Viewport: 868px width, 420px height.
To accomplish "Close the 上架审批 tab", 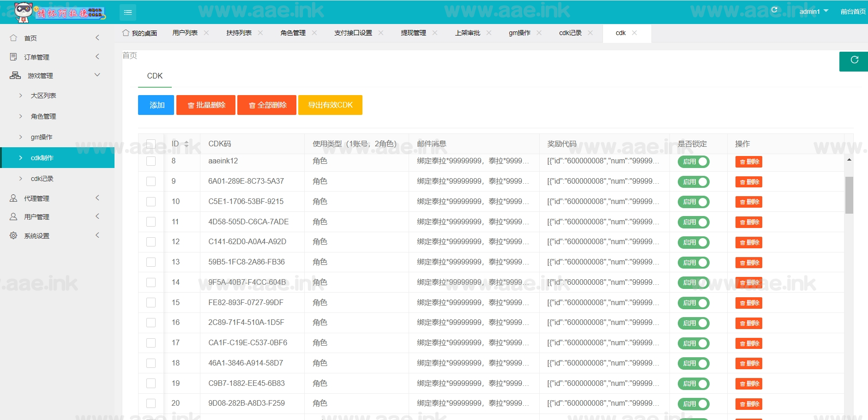I will coord(489,33).
